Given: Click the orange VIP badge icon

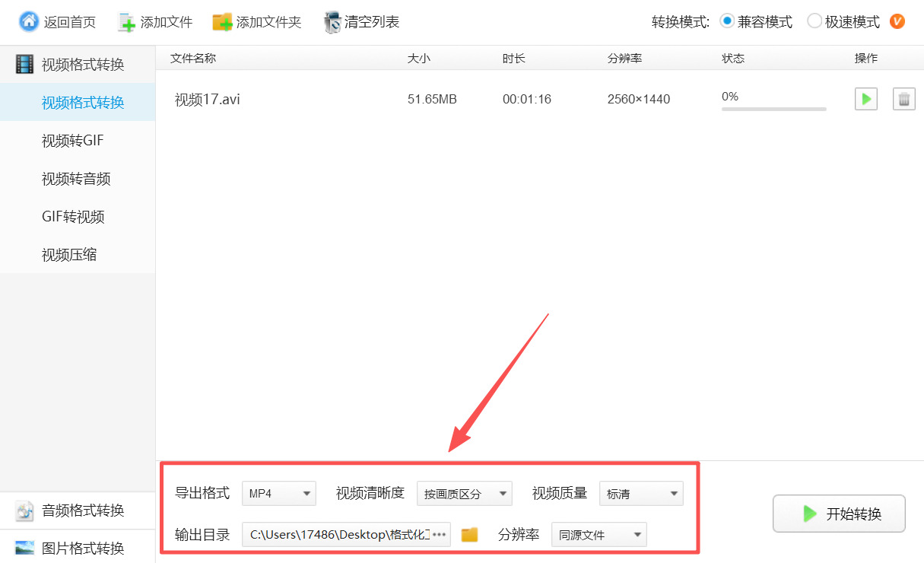Looking at the screenshot, I should point(897,21).
